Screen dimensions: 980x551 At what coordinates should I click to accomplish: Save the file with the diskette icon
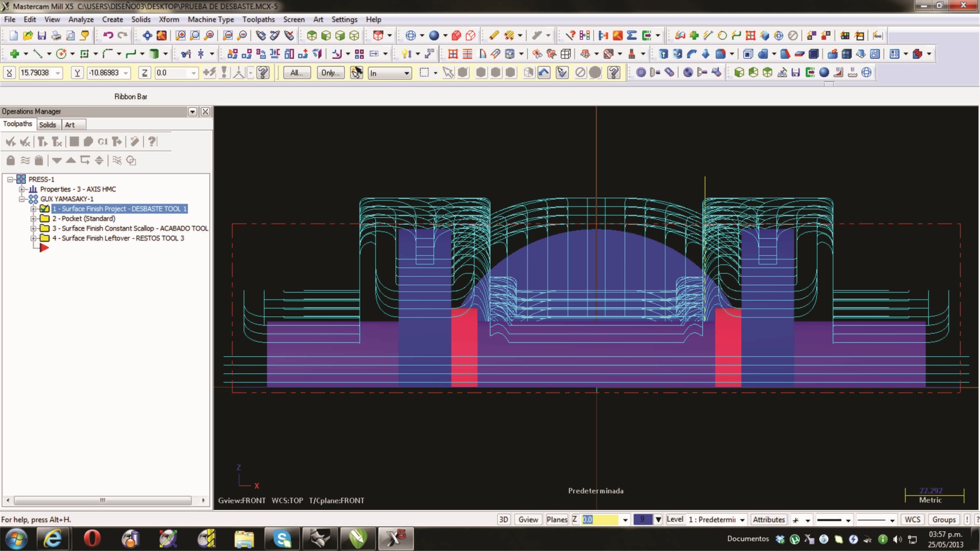42,35
